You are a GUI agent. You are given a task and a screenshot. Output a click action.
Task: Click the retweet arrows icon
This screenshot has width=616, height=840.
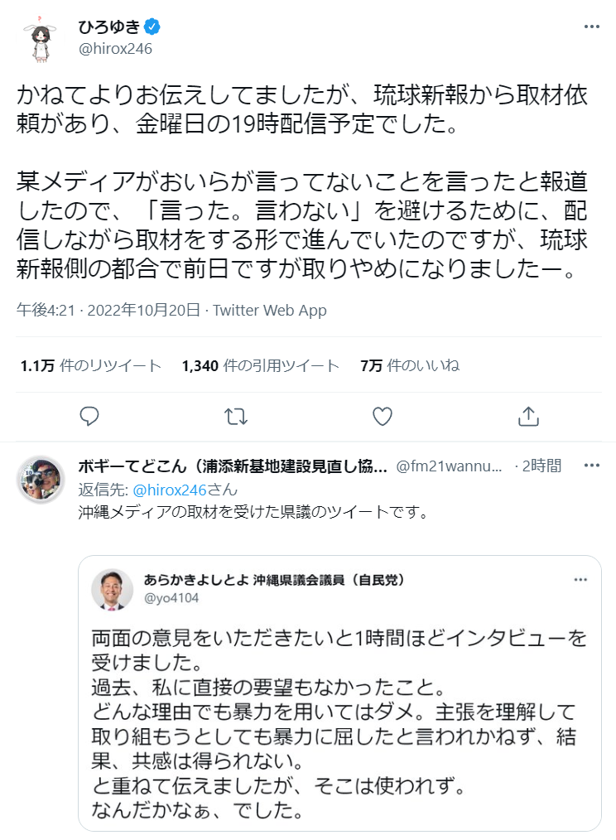coord(236,416)
